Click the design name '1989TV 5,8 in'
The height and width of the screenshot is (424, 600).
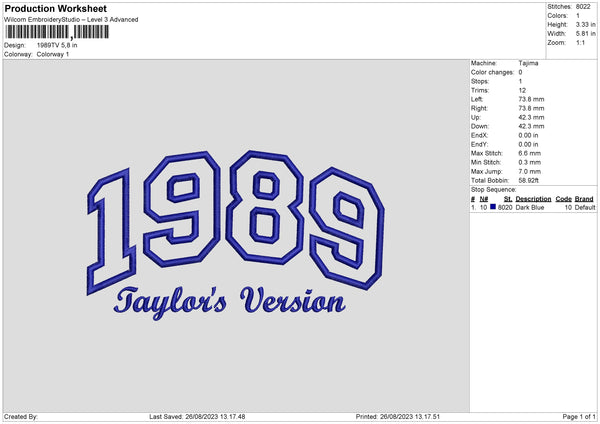tap(57, 45)
